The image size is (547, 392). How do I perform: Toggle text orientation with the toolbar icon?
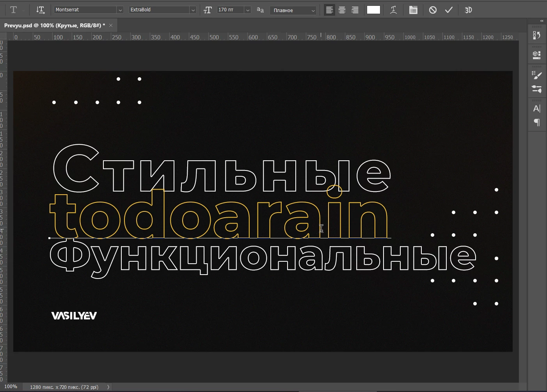coord(41,10)
